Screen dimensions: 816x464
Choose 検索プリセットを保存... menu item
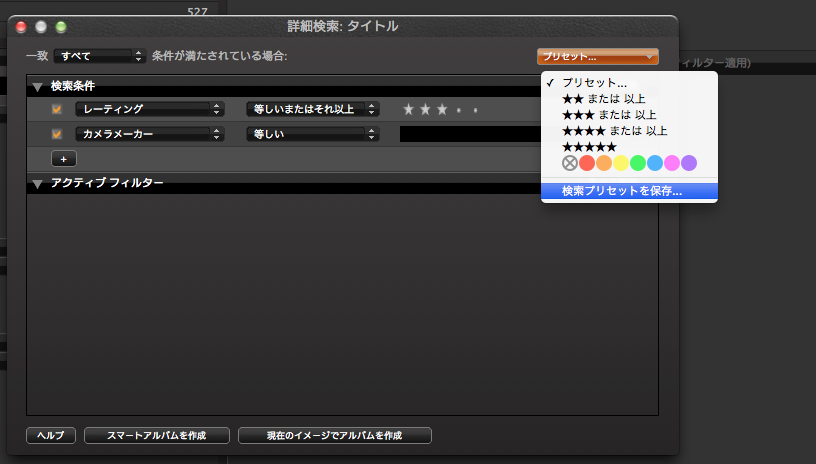tap(622, 190)
